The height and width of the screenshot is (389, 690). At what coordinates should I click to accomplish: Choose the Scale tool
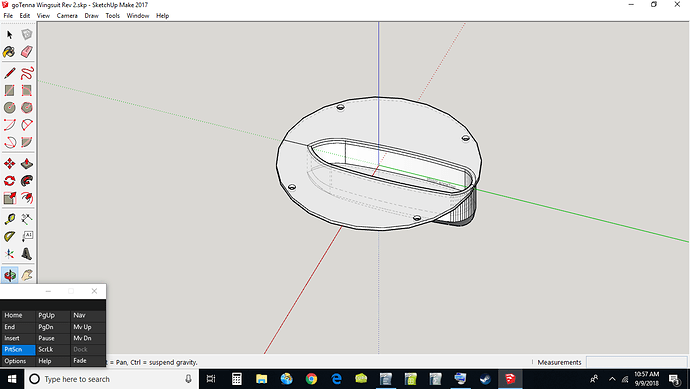click(x=10, y=198)
